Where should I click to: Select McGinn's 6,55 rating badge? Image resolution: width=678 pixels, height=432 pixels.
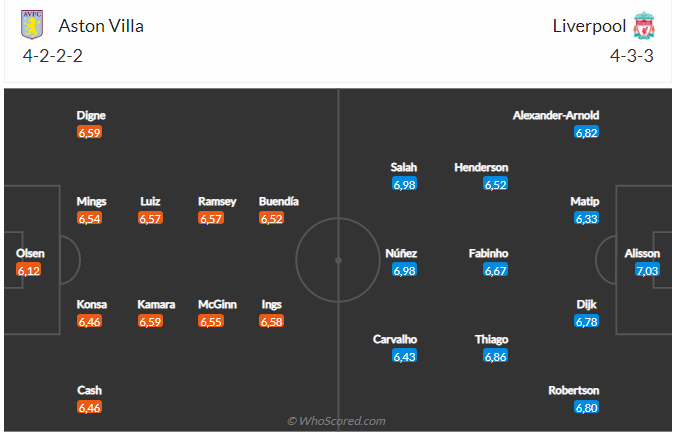[210, 321]
